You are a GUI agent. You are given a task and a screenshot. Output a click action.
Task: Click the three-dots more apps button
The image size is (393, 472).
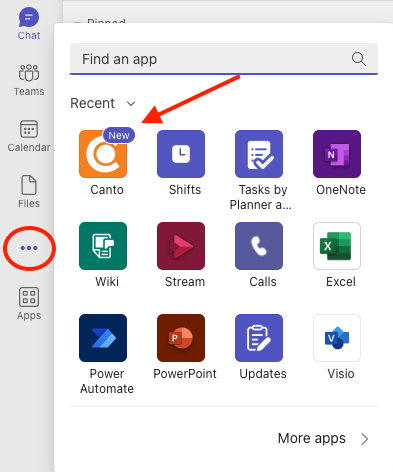click(29, 248)
